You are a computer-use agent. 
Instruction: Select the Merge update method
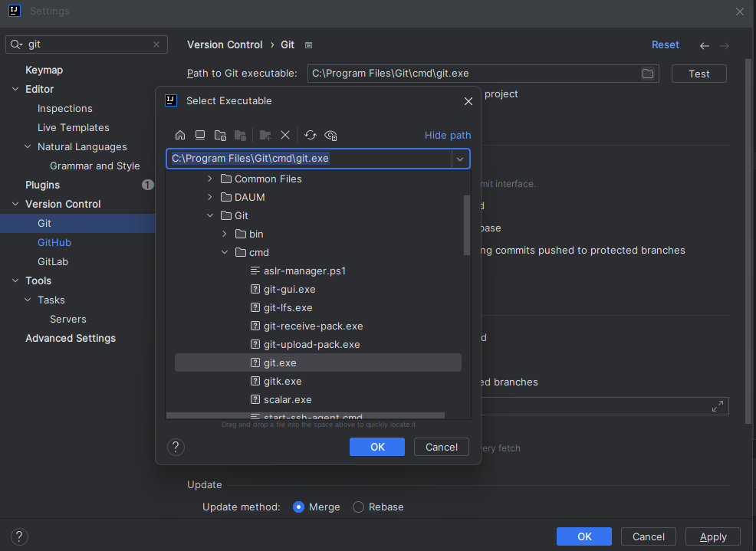[x=298, y=507]
